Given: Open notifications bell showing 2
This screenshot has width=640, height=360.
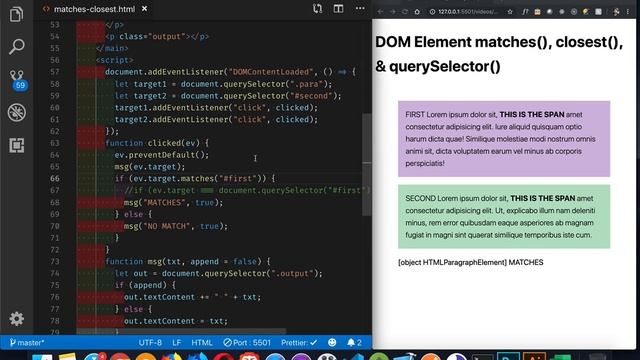Looking at the screenshot, I should (x=354, y=342).
